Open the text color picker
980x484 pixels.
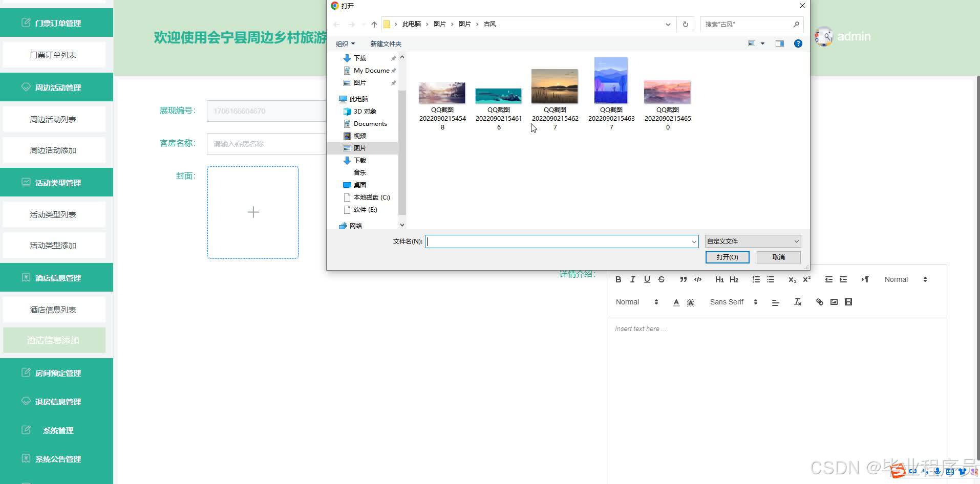(676, 302)
